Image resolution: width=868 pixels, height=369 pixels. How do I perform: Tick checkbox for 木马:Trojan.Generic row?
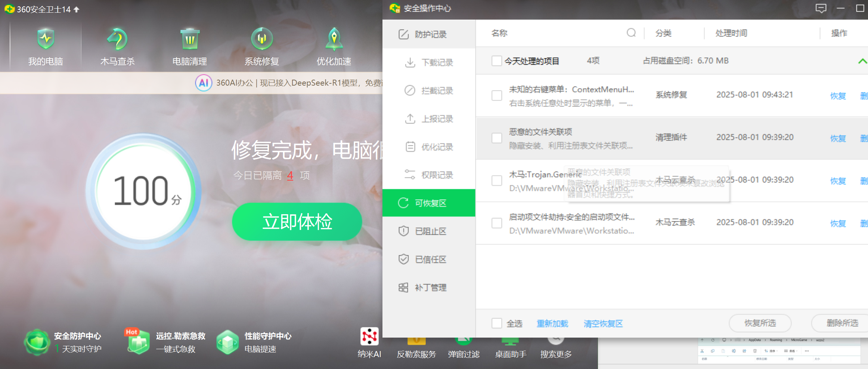pyautogui.click(x=497, y=181)
